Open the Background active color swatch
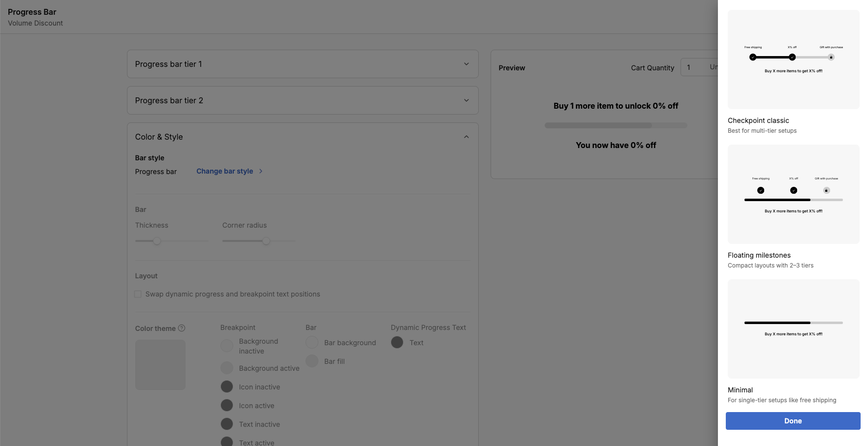This screenshot has height=446, width=868. 227,368
